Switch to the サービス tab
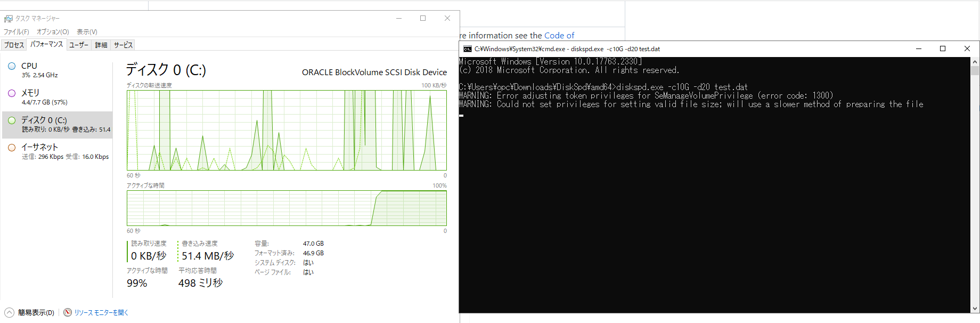This screenshot has height=323, width=980. point(123,45)
